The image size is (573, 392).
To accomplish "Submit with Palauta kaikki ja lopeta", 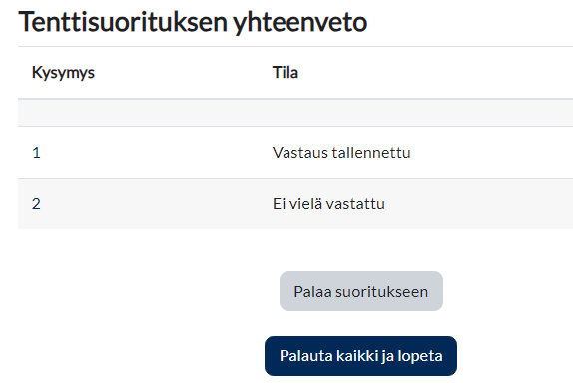I will (x=360, y=356).
